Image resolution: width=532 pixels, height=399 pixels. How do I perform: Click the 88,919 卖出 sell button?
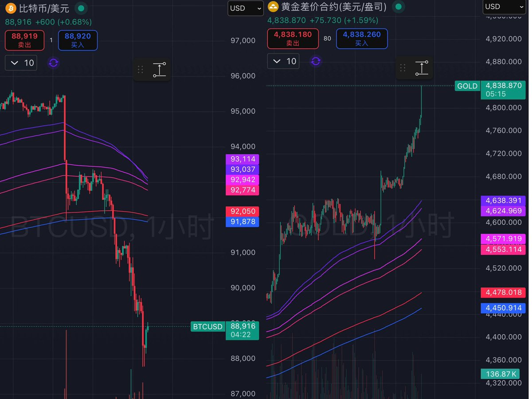point(25,40)
